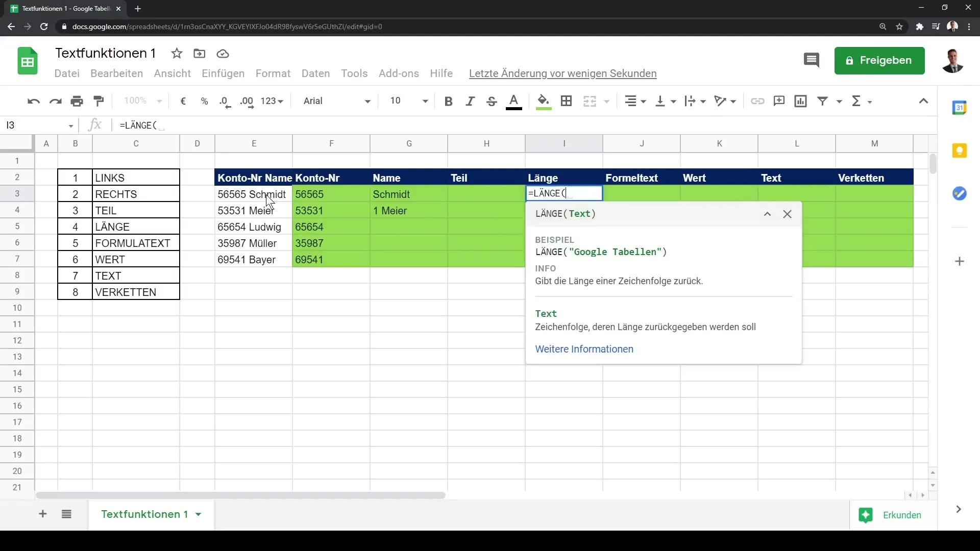Image resolution: width=980 pixels, height=551 pixels.
Task: Click the insert link icon
Action: tap(757, 101)
